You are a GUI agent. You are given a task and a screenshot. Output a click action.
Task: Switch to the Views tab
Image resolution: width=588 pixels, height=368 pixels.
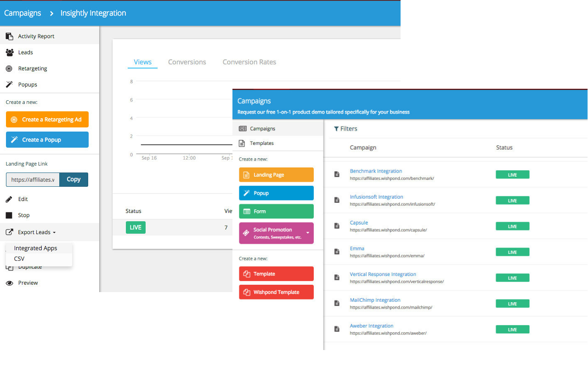[x=142, y=62]
